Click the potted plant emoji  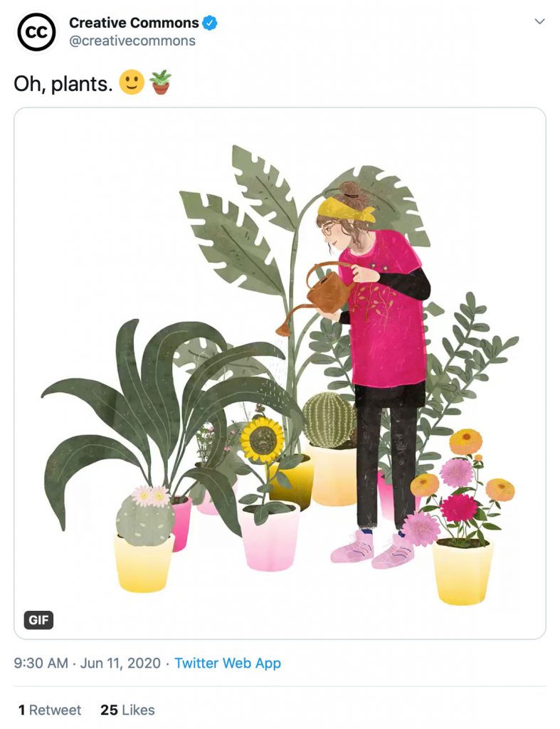pos(161,83)
